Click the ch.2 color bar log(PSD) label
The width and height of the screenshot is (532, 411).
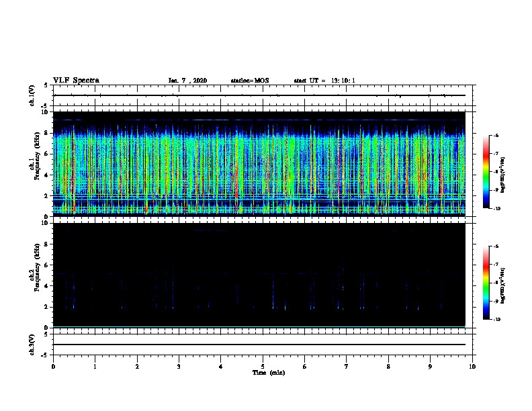503,286
